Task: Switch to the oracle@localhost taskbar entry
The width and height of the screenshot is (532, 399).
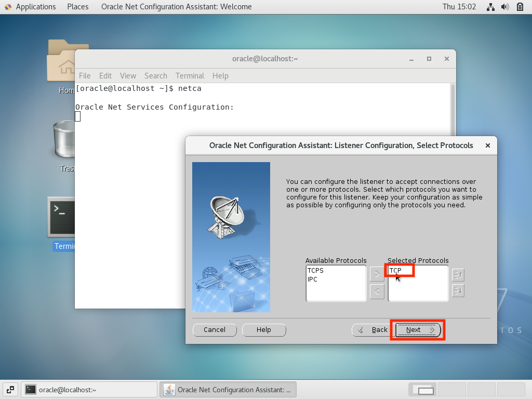Action: tap(89, 390)
